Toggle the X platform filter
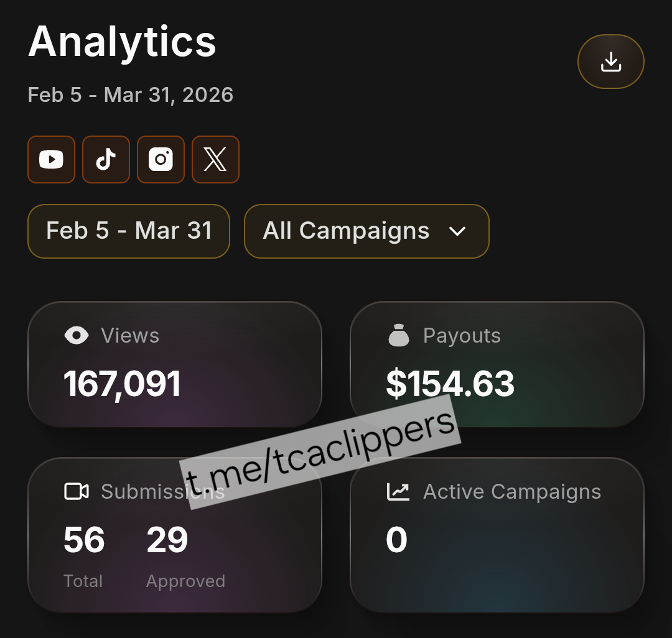Image resolution: width=672 pixels, height=638 pixels. (215, 160)
